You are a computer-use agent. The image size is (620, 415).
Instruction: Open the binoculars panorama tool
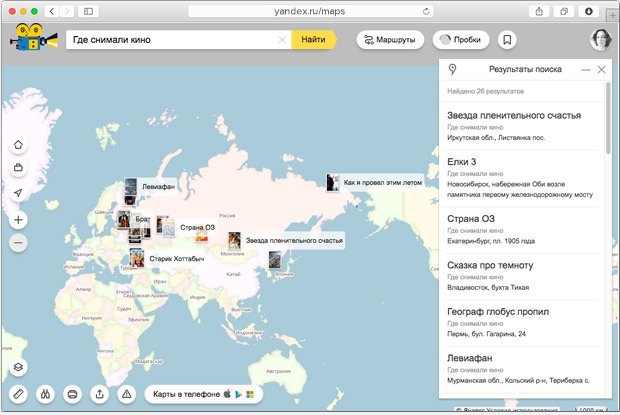click(x=45, y=394)
